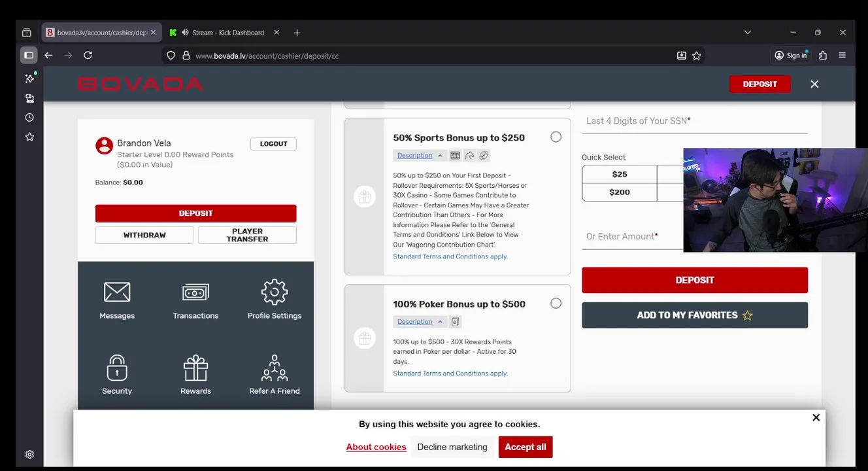Submit with the large red DEPOSIT button
This screenshot has width=868, height=471.
[x=695, y=280]
